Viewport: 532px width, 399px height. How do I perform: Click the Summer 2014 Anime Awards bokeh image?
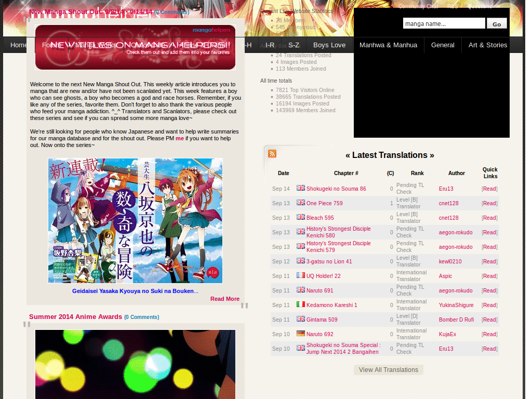pos(136,364)
